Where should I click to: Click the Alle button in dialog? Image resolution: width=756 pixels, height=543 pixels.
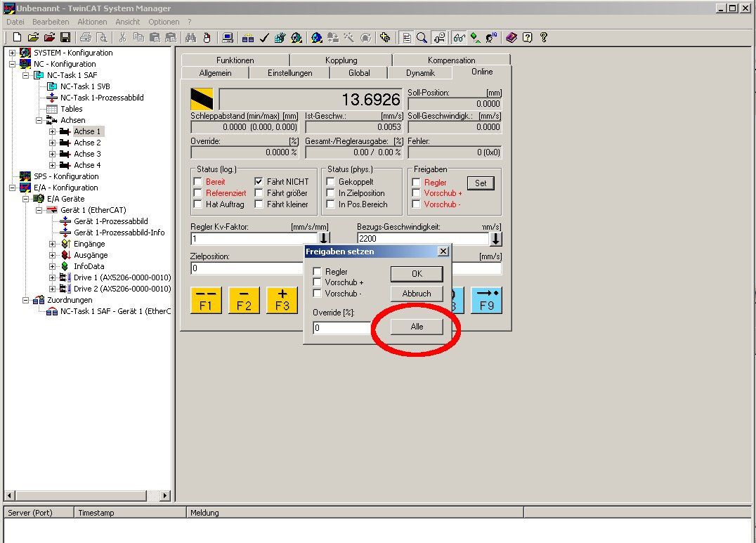tap(417, 327)
